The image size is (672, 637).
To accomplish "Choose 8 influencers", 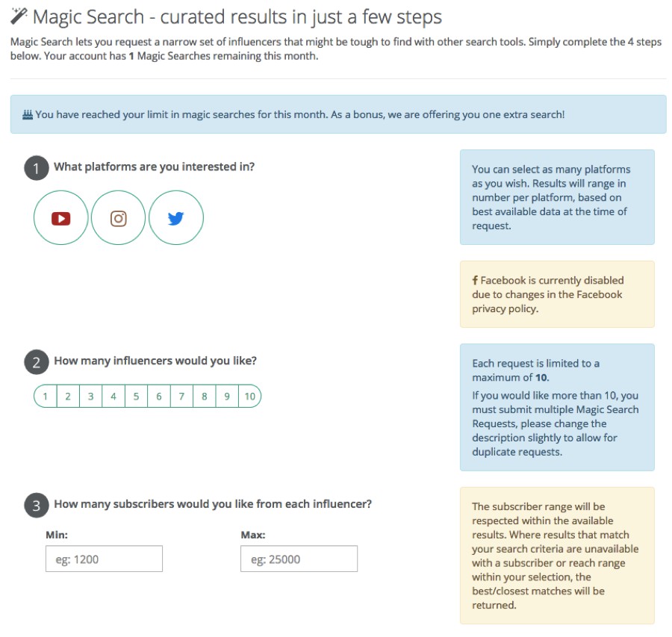I will tap(204, 396).
